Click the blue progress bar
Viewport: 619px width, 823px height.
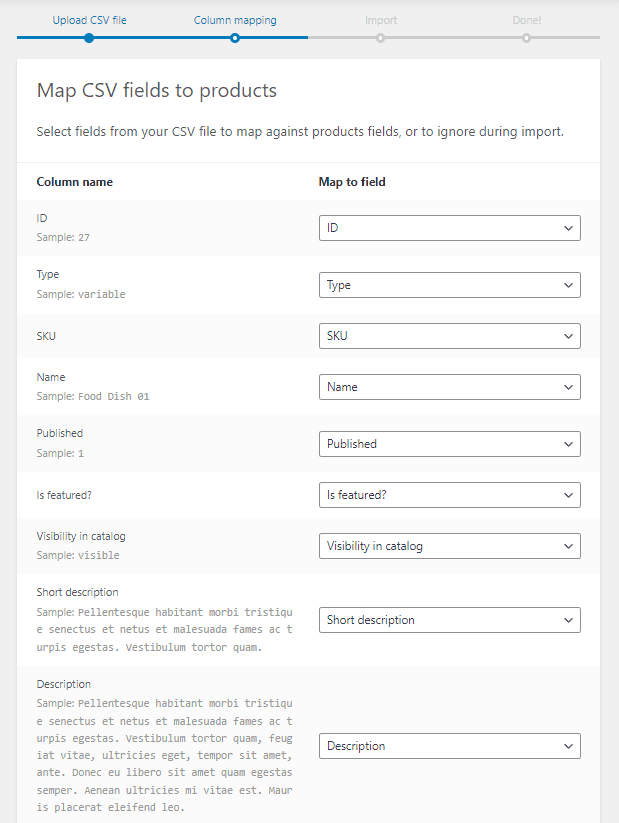click(x=160, y=38)
